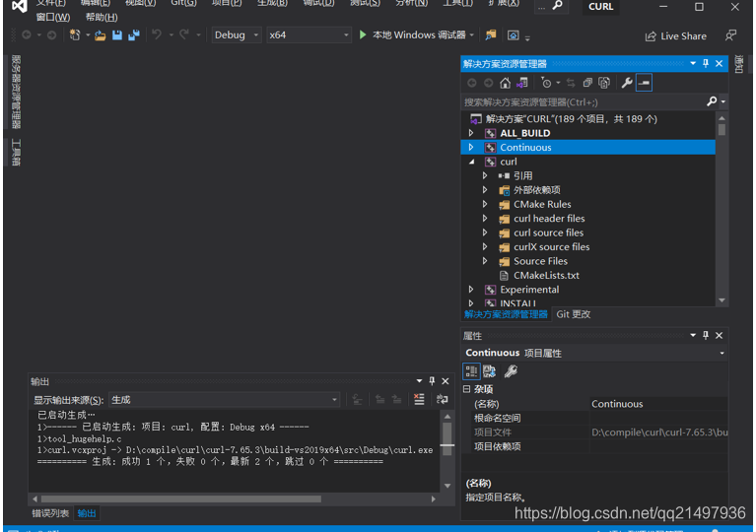The width and height of the screenshot is (756, 532).
Task: Click the redo arrow icon
Action: tap(184, 34)
